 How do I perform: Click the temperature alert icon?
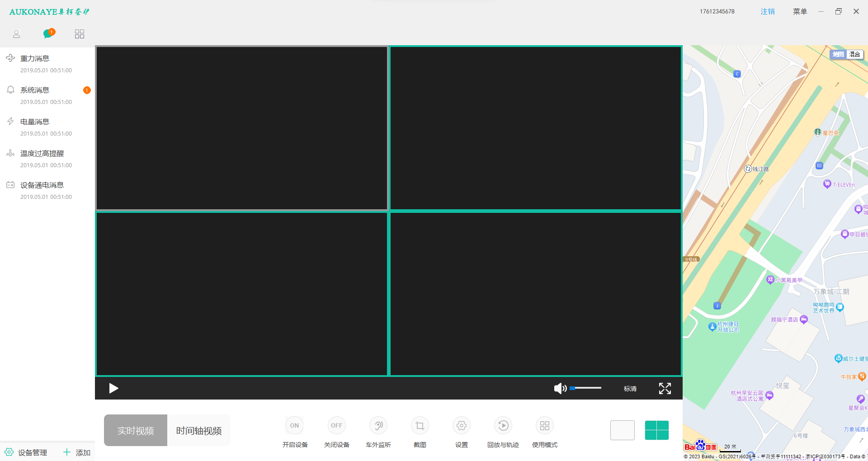coord(10,153)
